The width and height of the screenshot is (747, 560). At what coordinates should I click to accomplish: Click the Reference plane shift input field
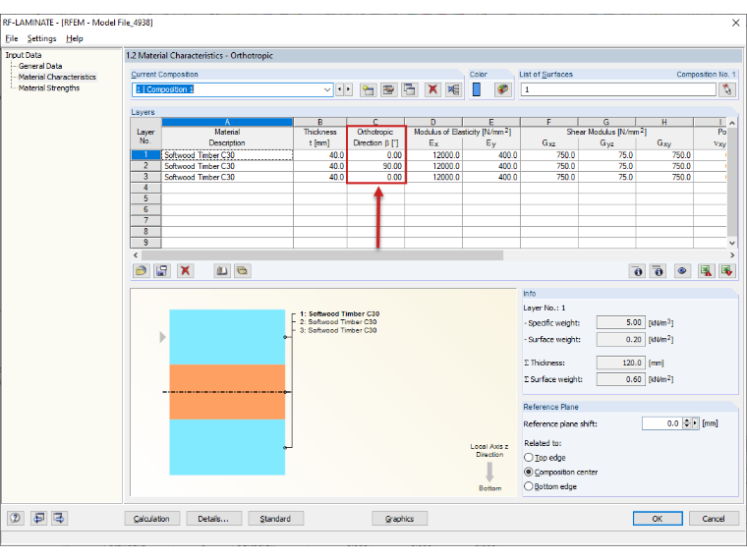click(662, 423)
